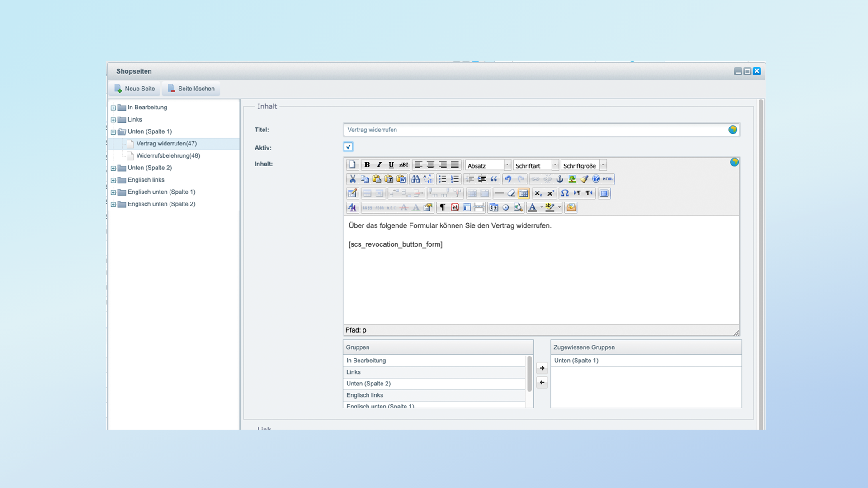868x488 pixels.
Task: Select Englisch links in Gruppen list
Action: (434, 395)
